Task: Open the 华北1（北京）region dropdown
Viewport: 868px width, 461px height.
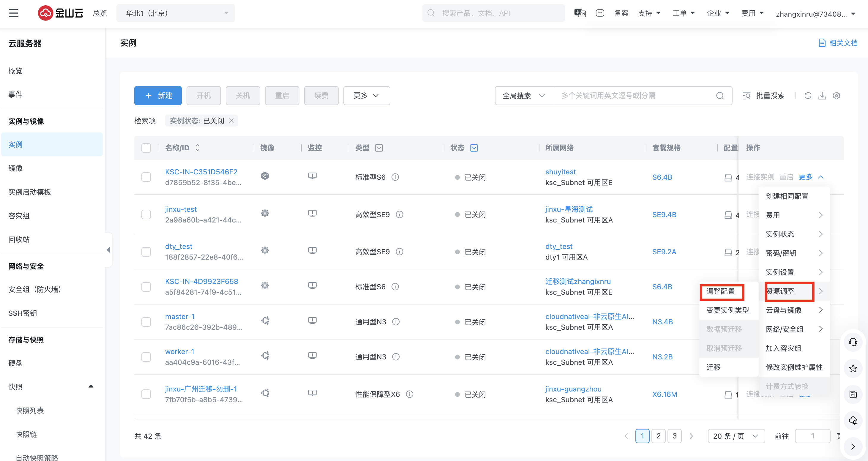Action: pyautogui.click(x=176, y=13)
